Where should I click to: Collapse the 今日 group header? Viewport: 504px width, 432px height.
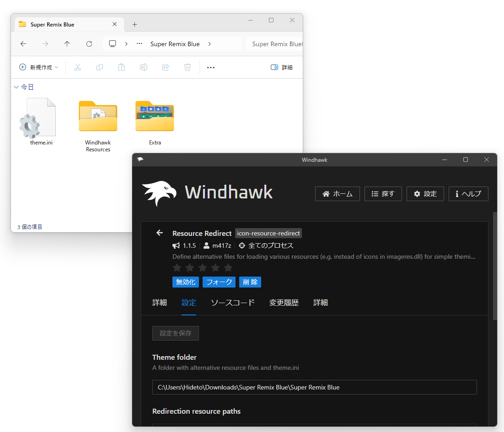coord(24,87)
